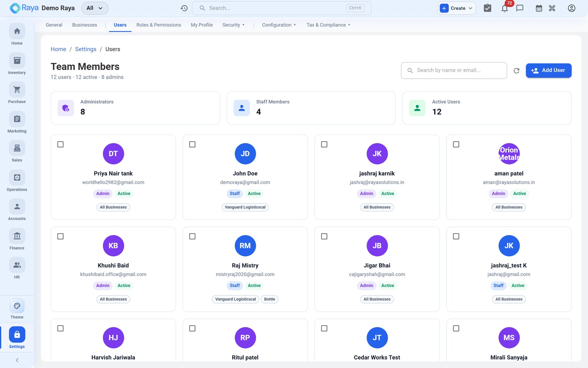Open the calendar icon in top bar
The image size is (588, 368).
[539, 8]
